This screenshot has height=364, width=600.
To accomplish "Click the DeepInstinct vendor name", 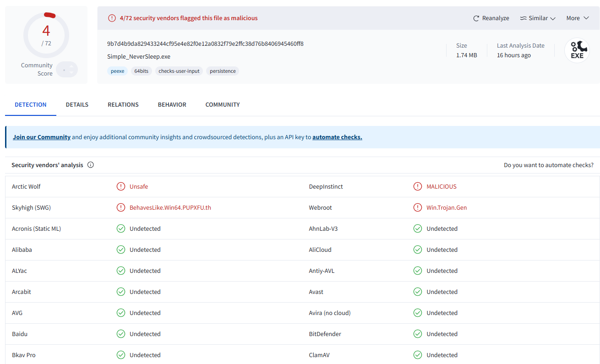I will click(326, 186).
